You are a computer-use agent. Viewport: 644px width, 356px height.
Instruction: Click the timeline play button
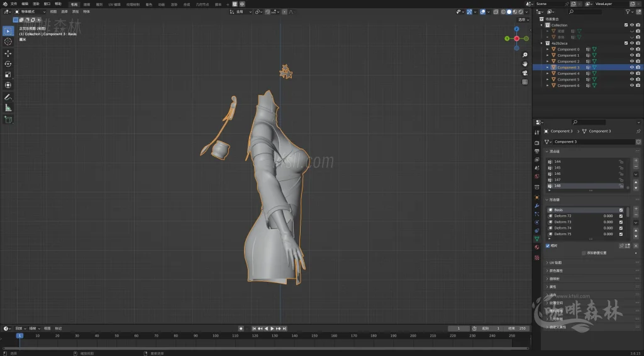(272, 328)
